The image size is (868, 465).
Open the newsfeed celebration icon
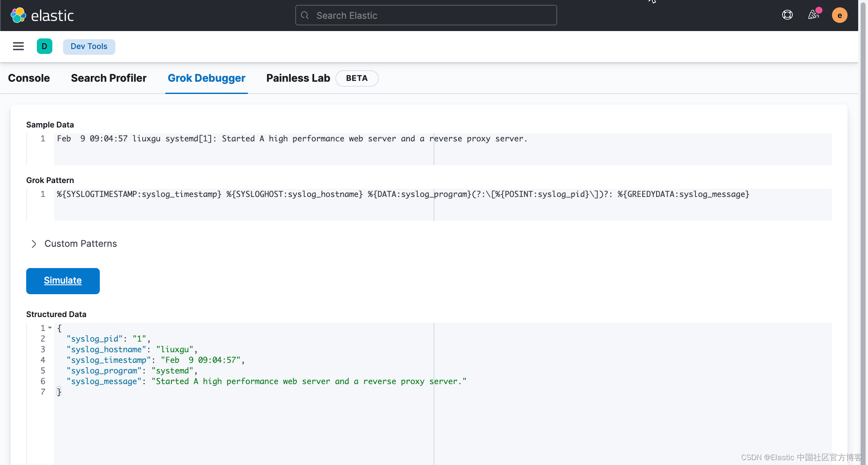pos(813,15)
